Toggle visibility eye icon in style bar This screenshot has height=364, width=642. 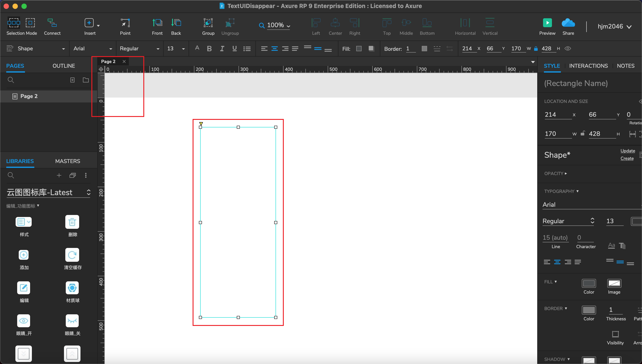pyautogui.click(x=568, y=49)
